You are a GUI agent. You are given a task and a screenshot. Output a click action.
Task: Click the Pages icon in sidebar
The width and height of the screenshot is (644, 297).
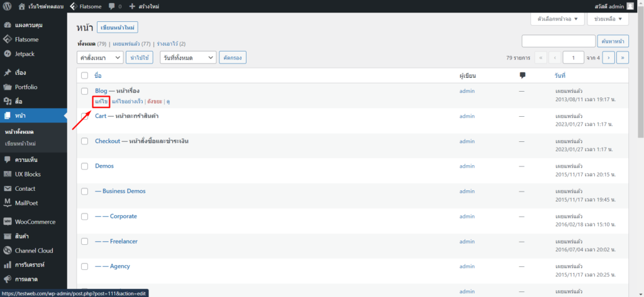tap(7, 116)
